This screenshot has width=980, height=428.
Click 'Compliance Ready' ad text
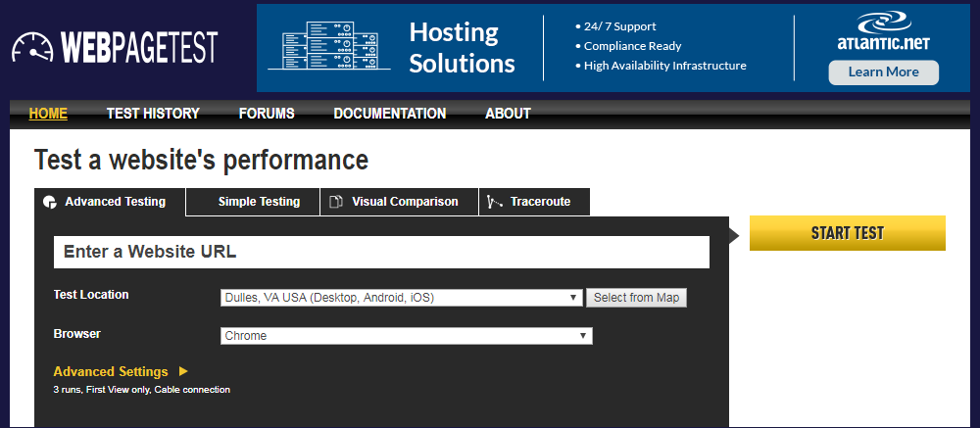pyautogui.click(x=632, y=46)
